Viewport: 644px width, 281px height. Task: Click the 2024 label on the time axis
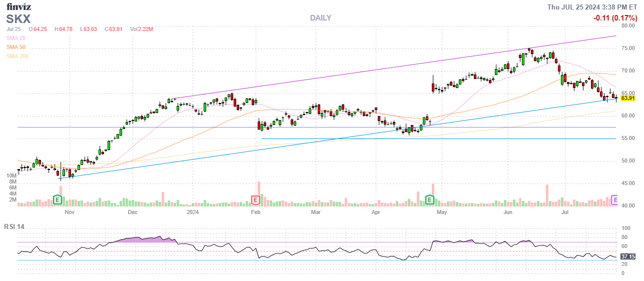pos(193,212)
